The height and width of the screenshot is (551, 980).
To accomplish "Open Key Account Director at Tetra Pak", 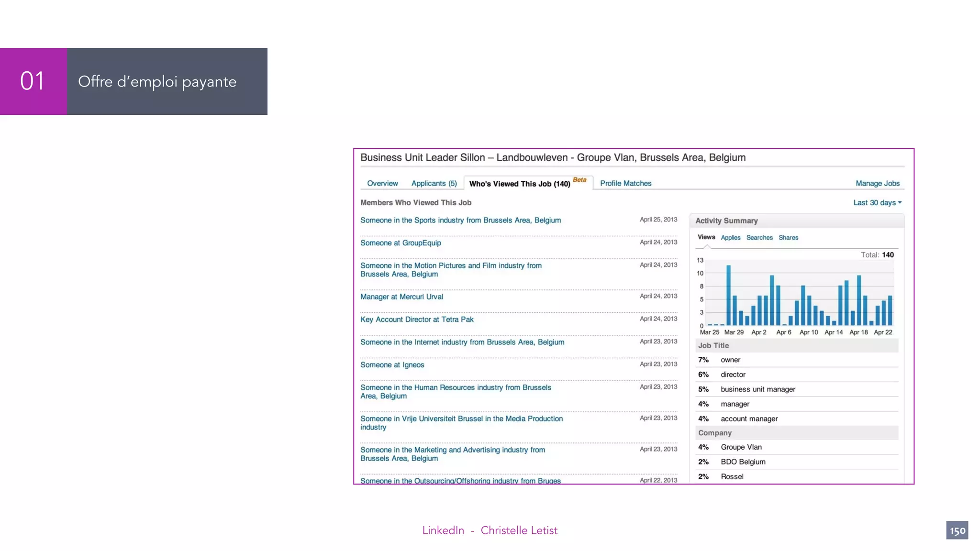I will click(x=417, y=320).
